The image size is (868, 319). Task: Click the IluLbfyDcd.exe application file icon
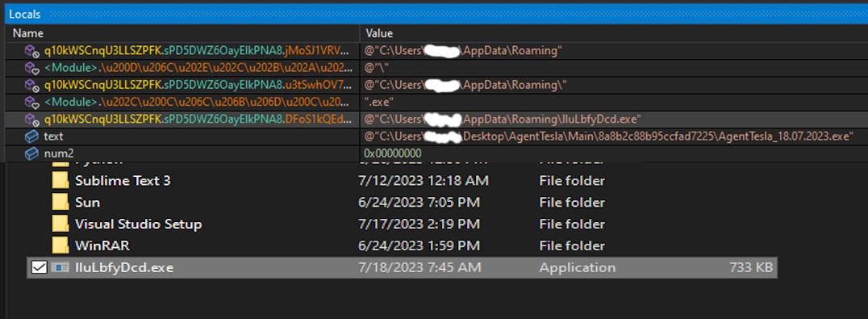[x=61, y=267]
